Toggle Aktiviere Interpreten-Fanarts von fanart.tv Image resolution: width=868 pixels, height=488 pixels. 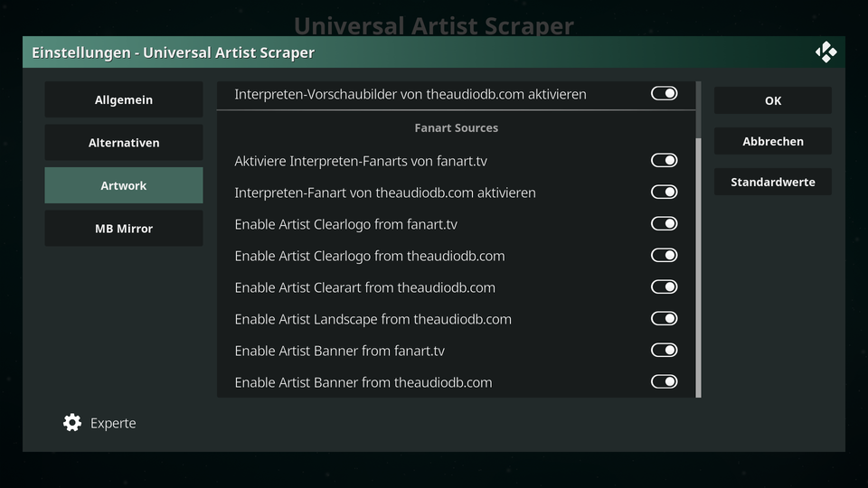(x=664, y=161)
